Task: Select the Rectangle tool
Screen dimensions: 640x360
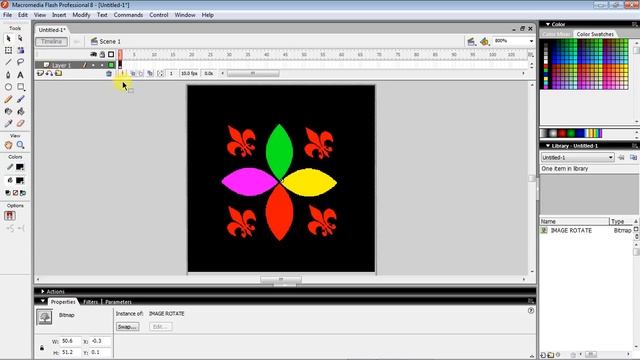Action: 20,87
